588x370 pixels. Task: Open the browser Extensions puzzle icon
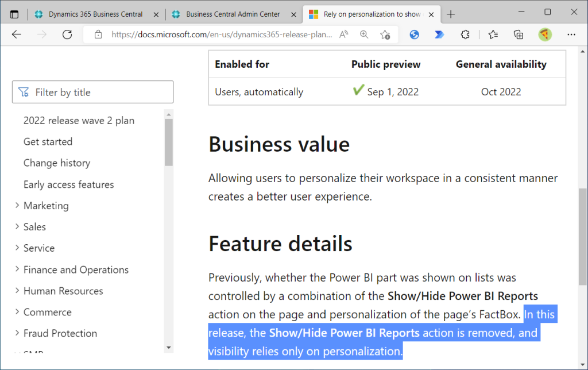click(x=466, y=34)
